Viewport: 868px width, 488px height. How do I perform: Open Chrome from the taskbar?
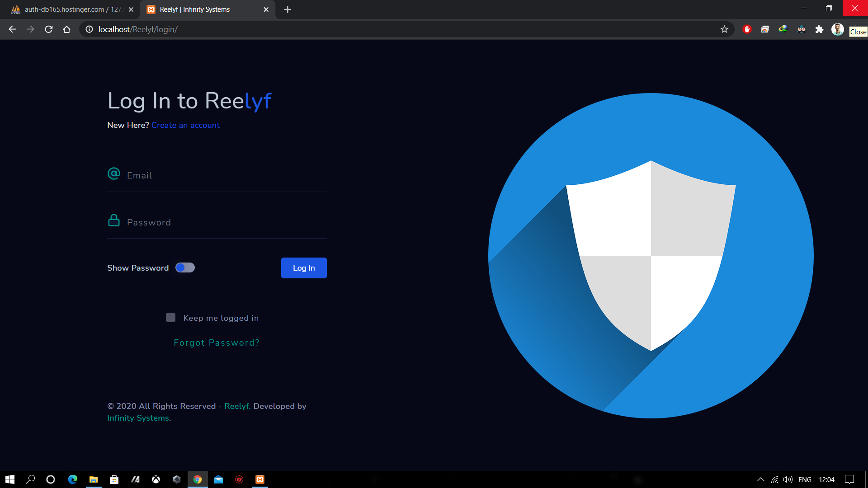click(198, 479)
